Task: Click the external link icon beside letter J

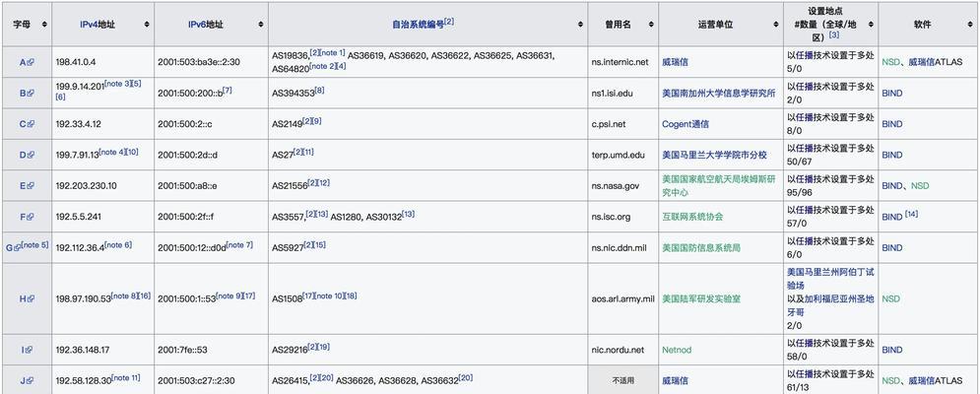Action: click(31, 380)
